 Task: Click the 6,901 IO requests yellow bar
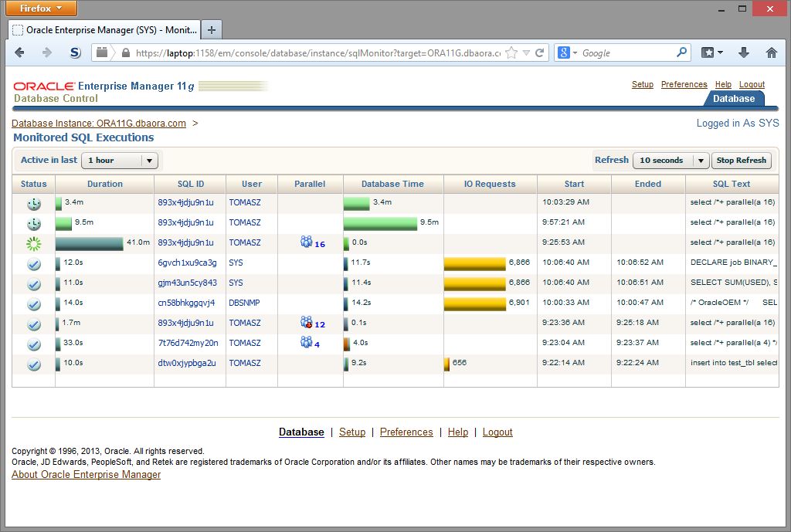(475, 304)
